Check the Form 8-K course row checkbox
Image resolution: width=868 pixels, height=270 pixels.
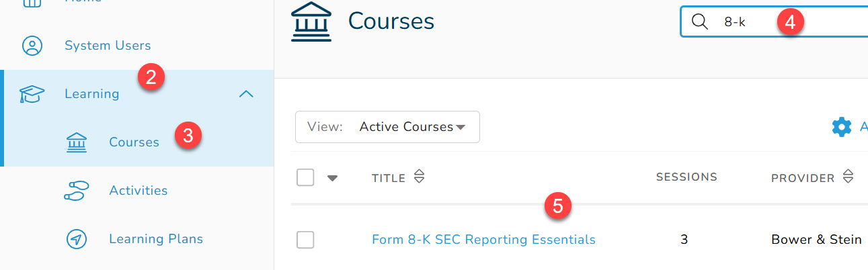(x=305, y=240)
